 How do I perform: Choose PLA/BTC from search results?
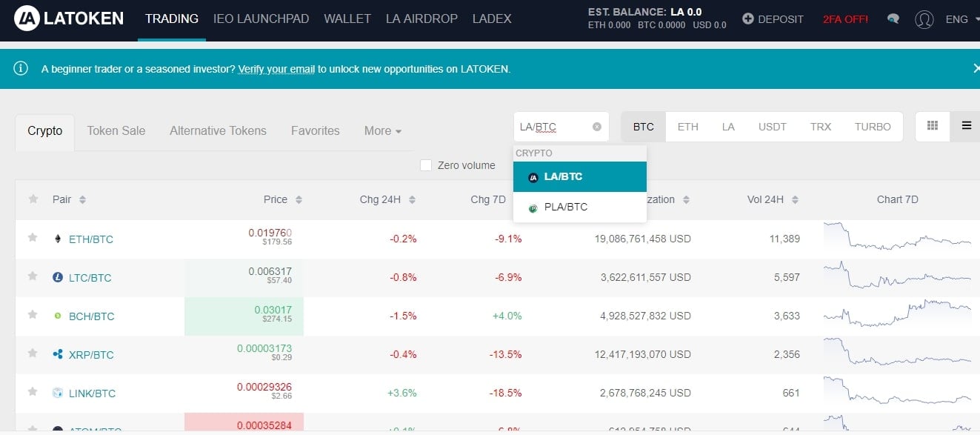[x=580, y=207]
